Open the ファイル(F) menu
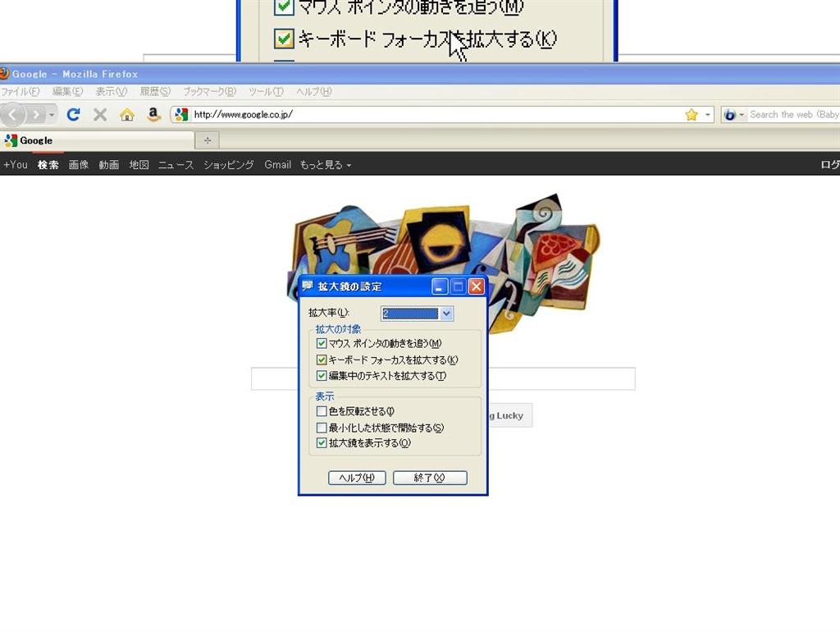Screen dimensions: 840x632 tap(21, 91)
